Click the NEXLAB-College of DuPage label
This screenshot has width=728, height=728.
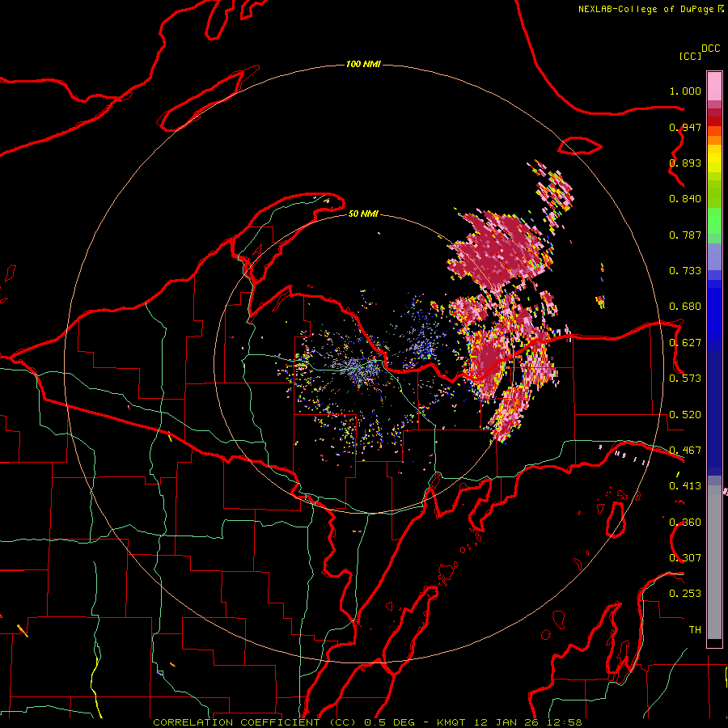tap(645, 9)
